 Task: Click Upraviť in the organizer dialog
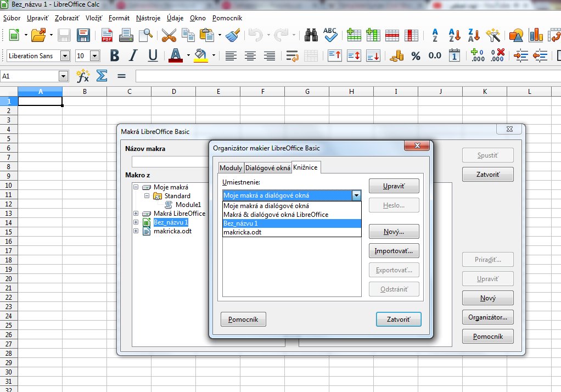[394, 186]
